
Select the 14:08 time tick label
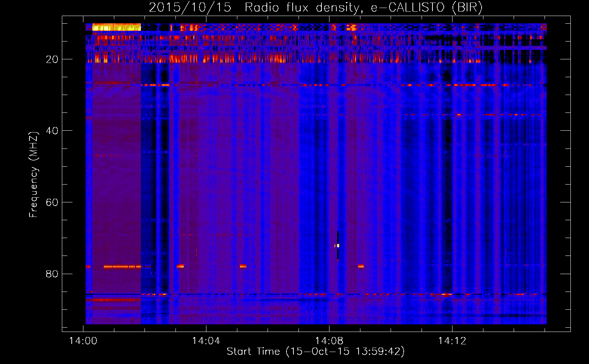329,341
